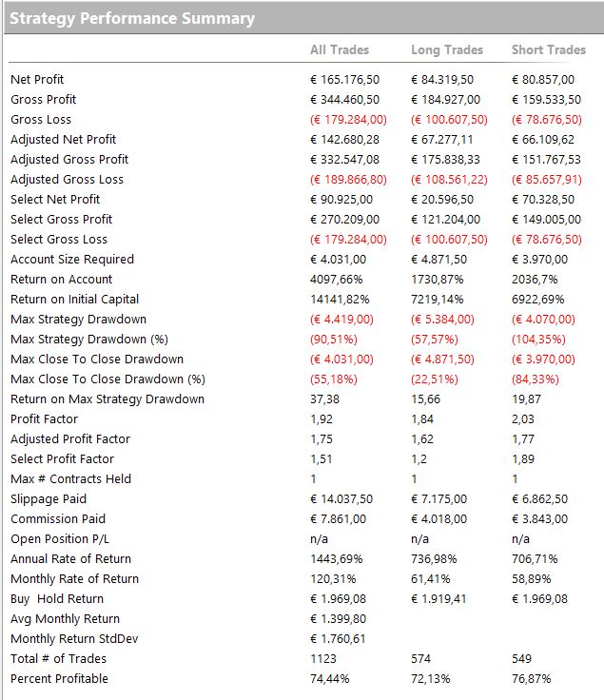
Task: Click the Short Trades Profit Factor 2,03
Action: coord(523,419)
